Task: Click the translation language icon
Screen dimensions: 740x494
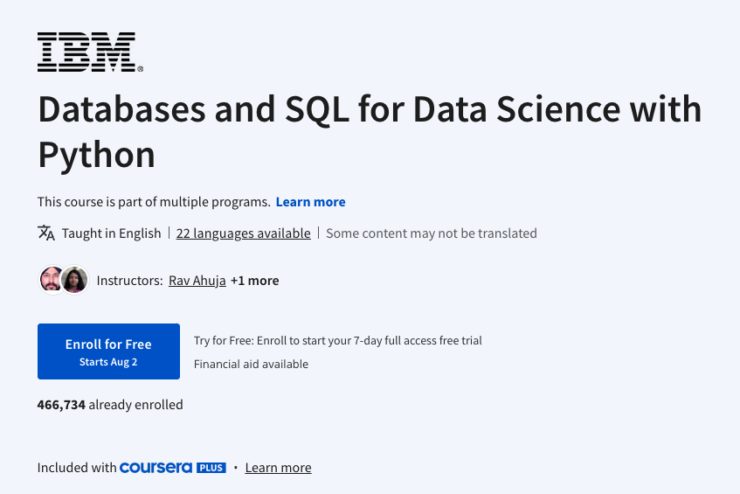Action: tap(46, 233)
